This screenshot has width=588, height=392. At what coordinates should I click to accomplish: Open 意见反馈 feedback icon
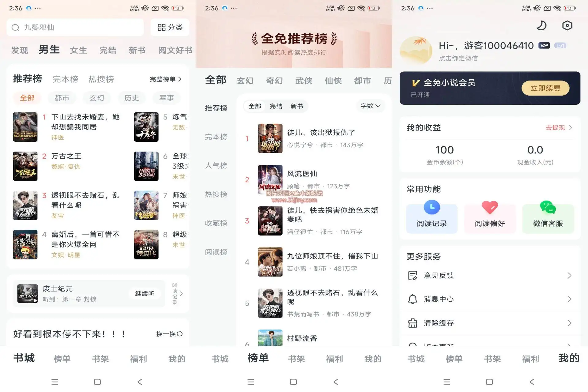pyautogui.click(x=413, y=276)
